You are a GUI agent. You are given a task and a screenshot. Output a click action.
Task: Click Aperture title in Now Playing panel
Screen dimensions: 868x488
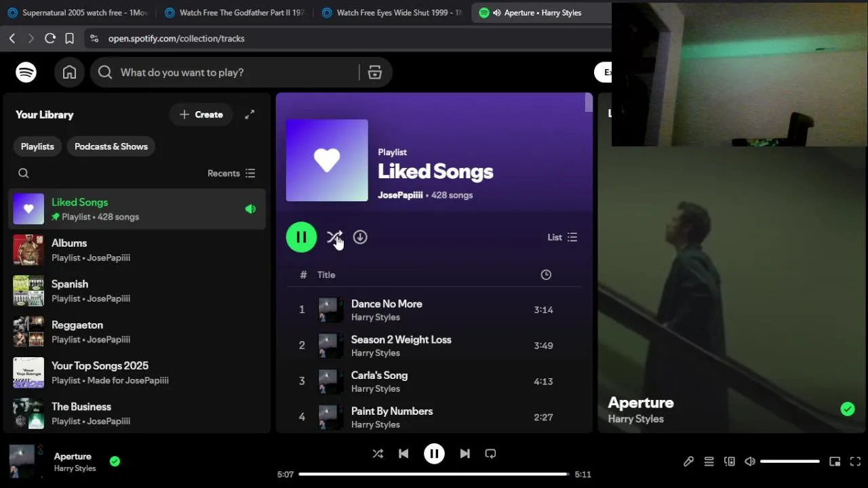(x=641, y=403)
